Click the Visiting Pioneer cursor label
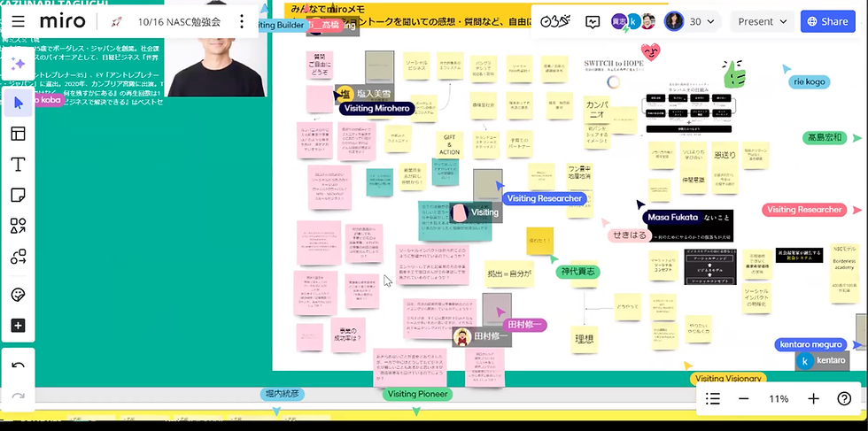 pyautogui.click(x=418, y=394)
